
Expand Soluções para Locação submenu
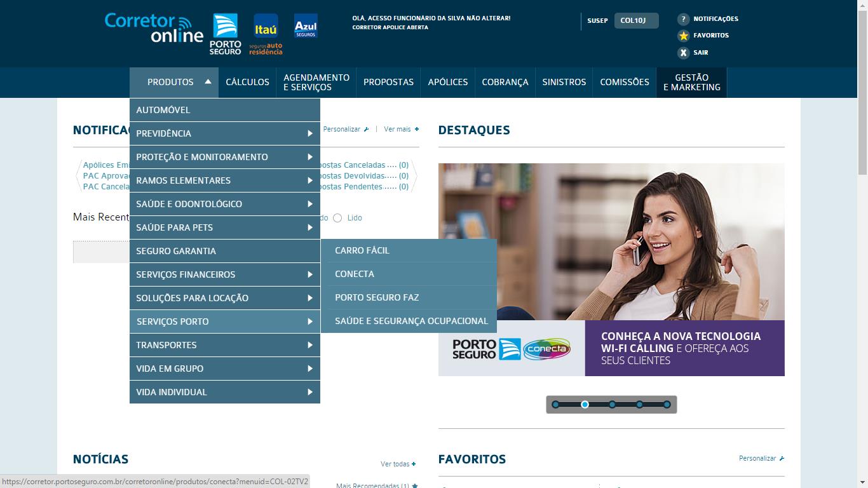click(x=309, y=298)
